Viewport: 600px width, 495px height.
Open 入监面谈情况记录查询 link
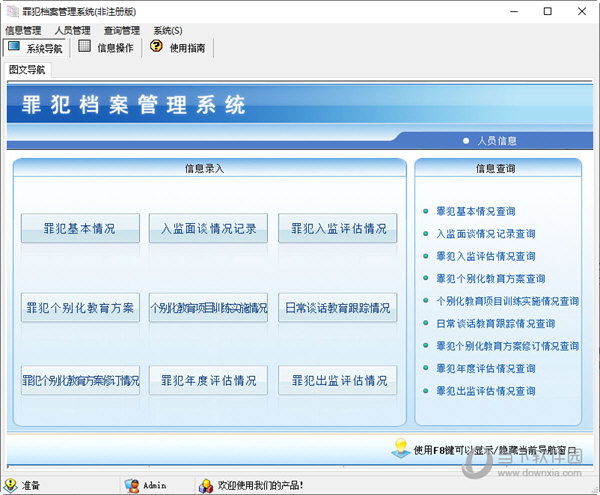486,234
